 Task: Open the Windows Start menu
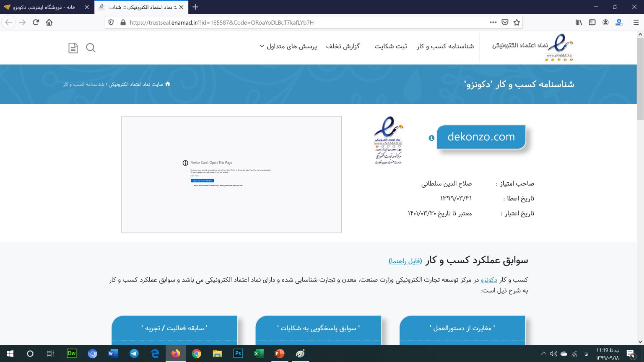(10, 354)
